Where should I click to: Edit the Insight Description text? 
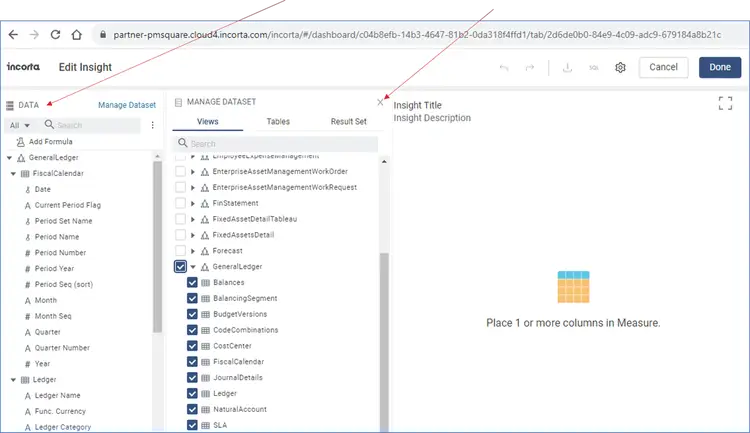432,118
